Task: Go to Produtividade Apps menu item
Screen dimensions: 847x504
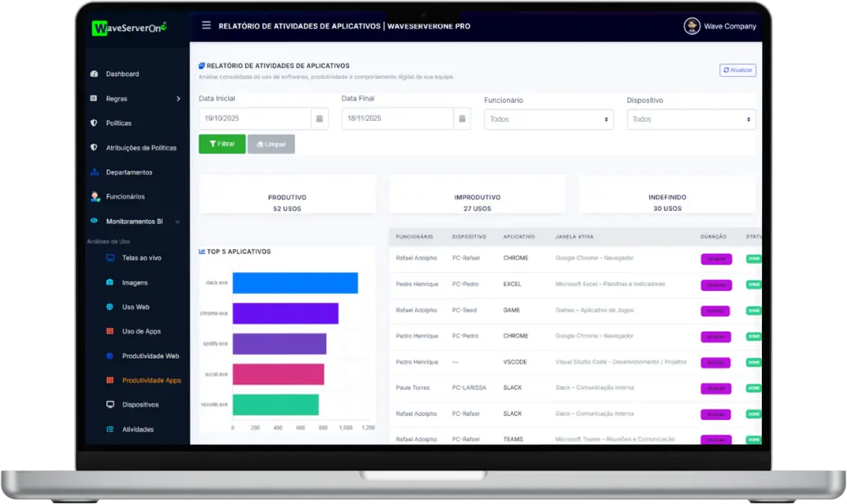Action: pos(151,381)
